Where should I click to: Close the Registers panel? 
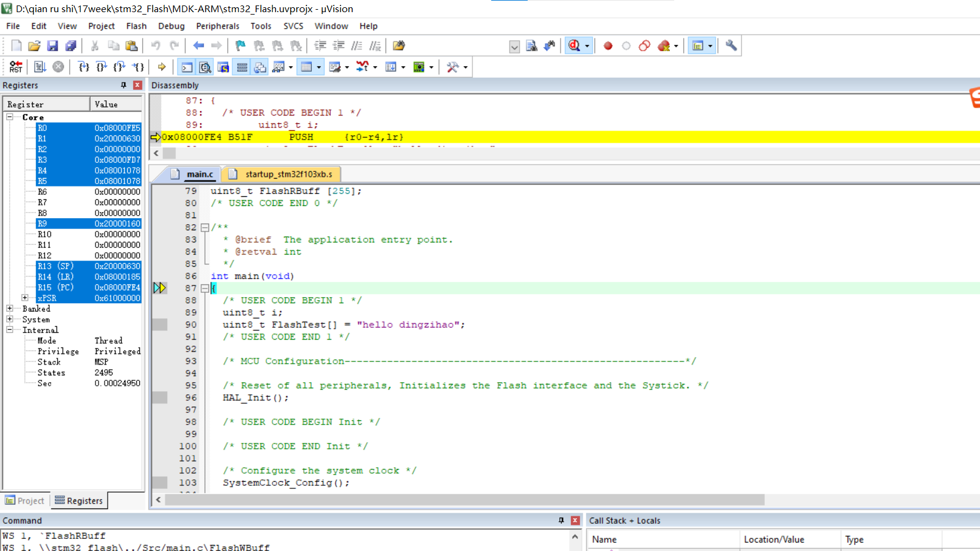(137, 85)
